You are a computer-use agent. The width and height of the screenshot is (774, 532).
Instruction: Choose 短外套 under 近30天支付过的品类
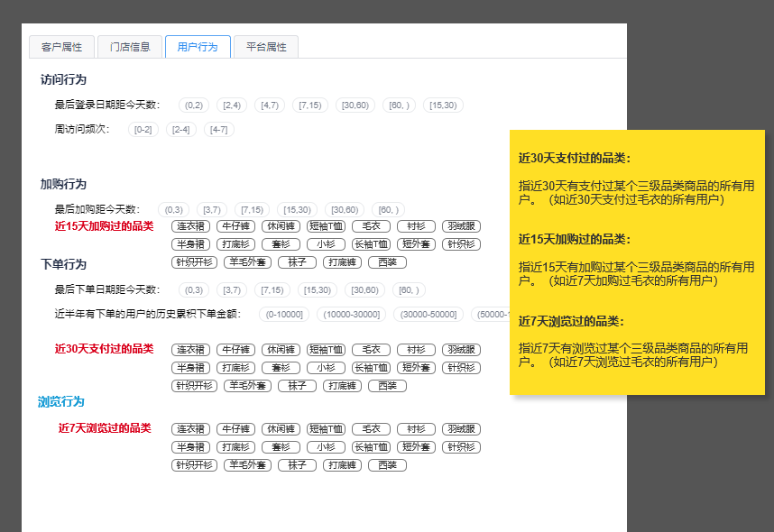(x=416, y=368)
